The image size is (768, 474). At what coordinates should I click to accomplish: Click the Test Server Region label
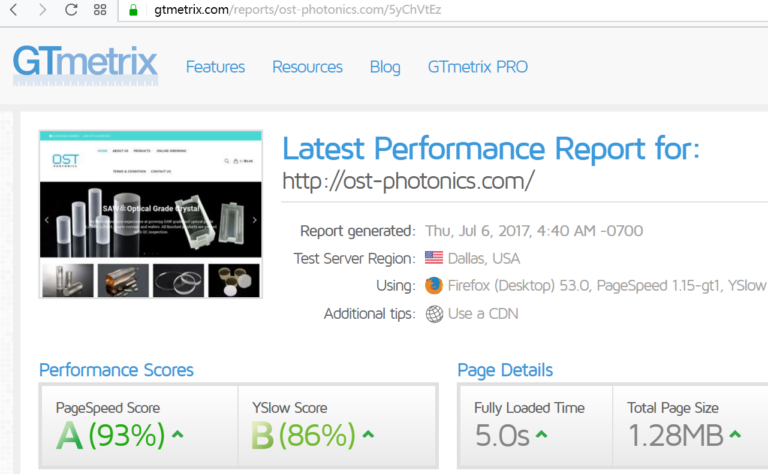pyautogui.click(x=355, y=259)
